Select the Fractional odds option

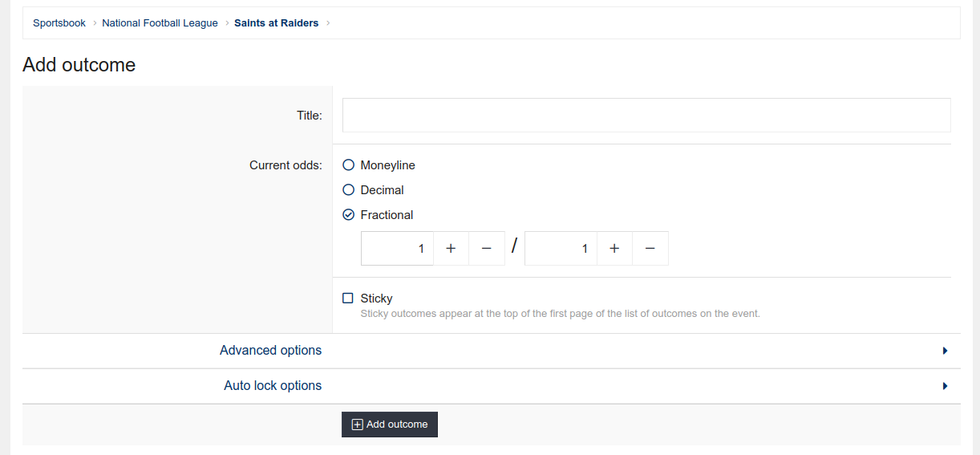click(348, 215)
